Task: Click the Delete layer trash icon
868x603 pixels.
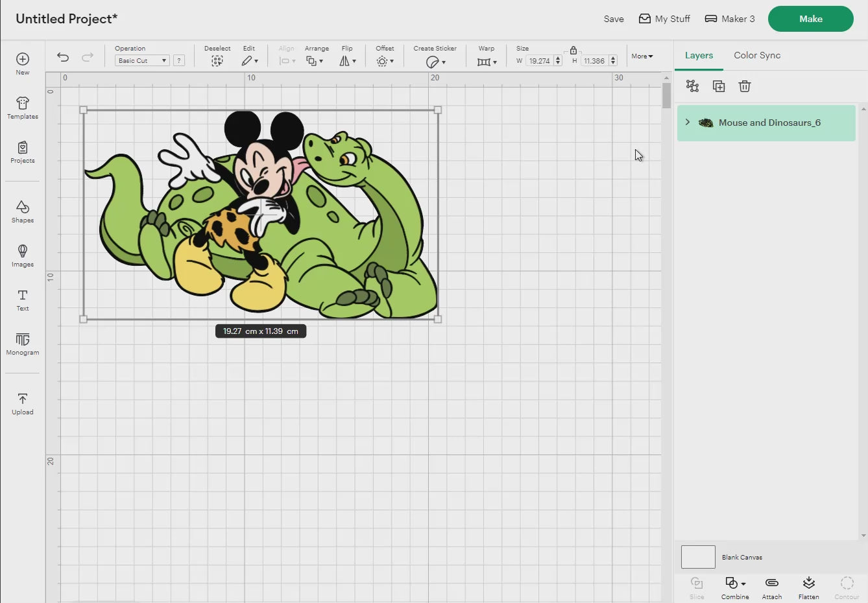Action: pyautogui.click(x=745, y=86)
